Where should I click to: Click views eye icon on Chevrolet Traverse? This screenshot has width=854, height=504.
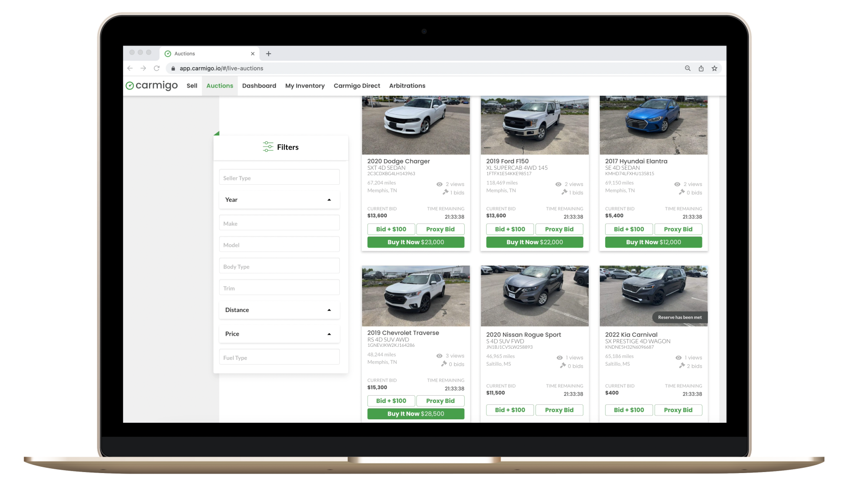pos(440,356)
